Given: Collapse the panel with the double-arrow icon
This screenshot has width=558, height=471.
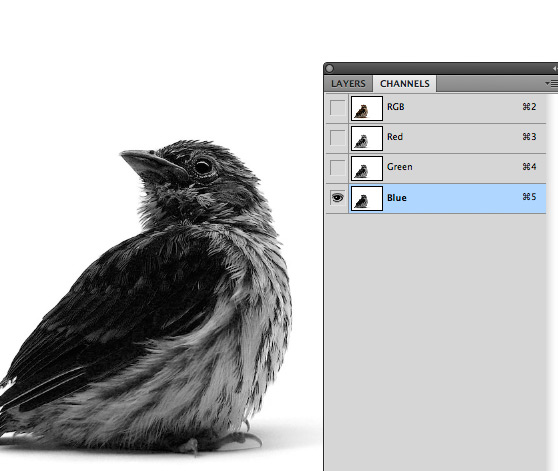Looking at the screenshot, I should [x=555, y=68].
